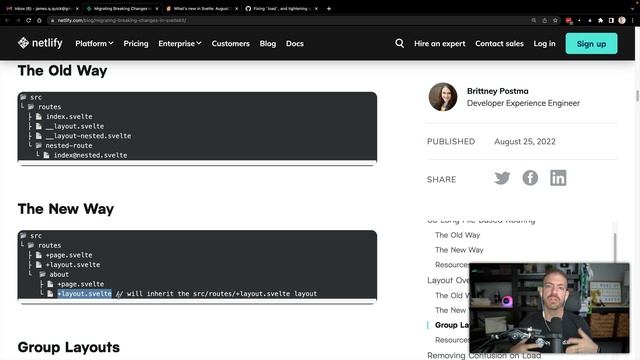The height and width of the screenshot is (360, 640).
Task: Open a new browser tab
Action: click(x=329, y=8)
